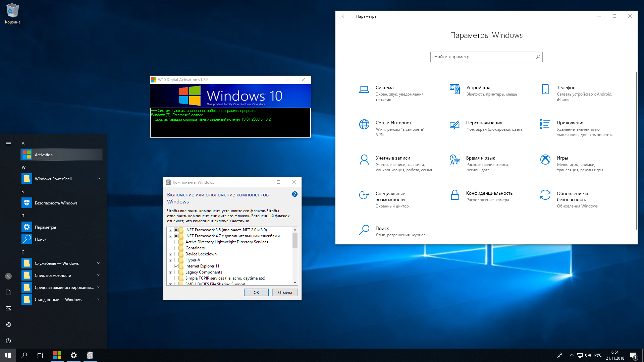
Task: Toggle .NET Framework 3.5 checkbox
Action: click(x=176, y=230)
